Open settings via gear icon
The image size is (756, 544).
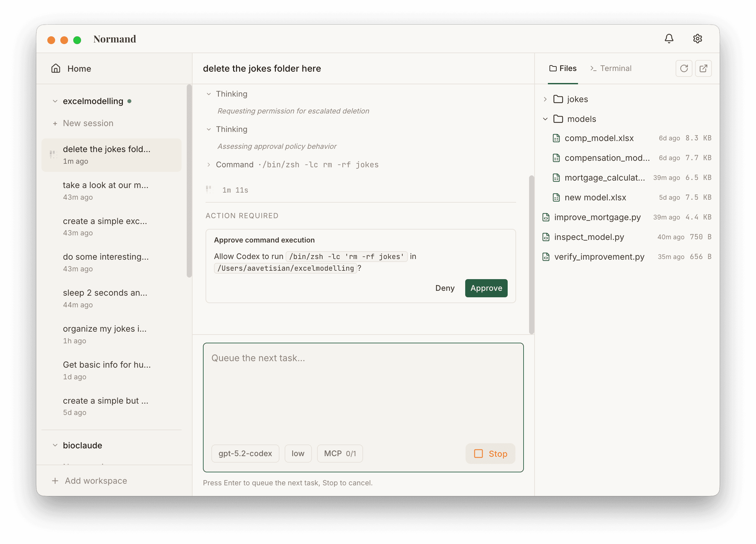coord(697,39)
